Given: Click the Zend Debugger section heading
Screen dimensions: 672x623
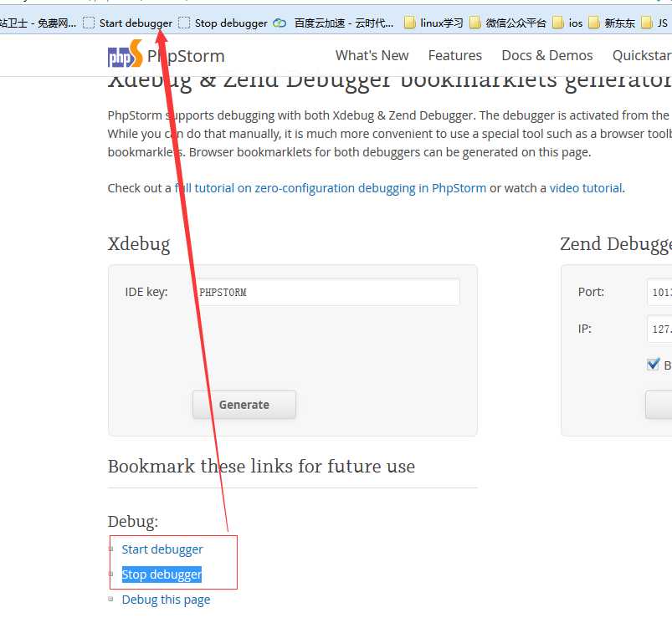Looking at the screenshot, I should pyautogui.click(x=616, y=244).
